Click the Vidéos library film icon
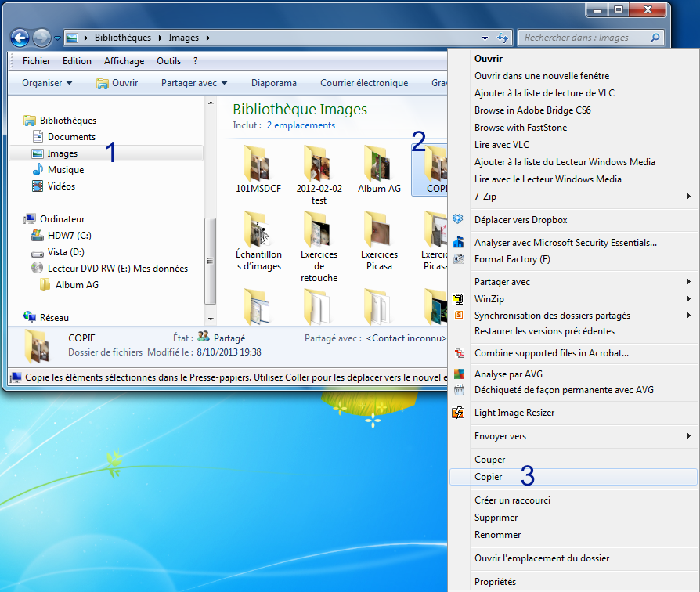 click(38, 186)
